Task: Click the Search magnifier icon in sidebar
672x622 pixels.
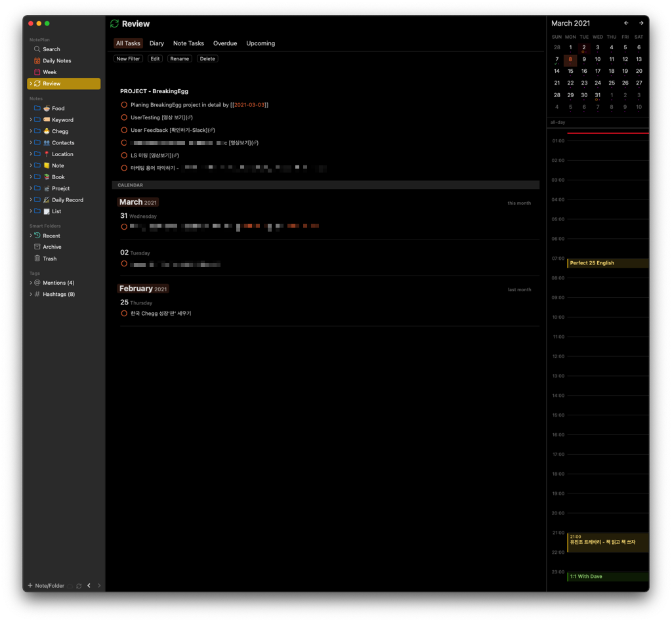Action: [x=37, y=49]
